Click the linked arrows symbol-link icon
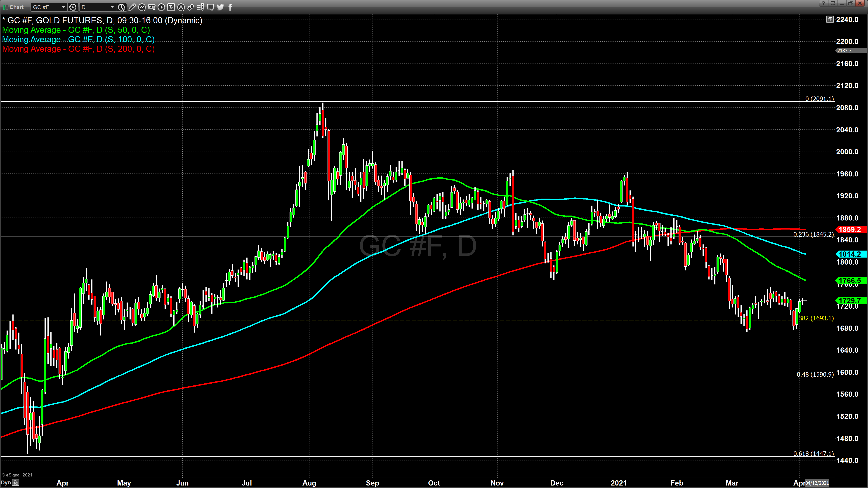 click(191, 7)
